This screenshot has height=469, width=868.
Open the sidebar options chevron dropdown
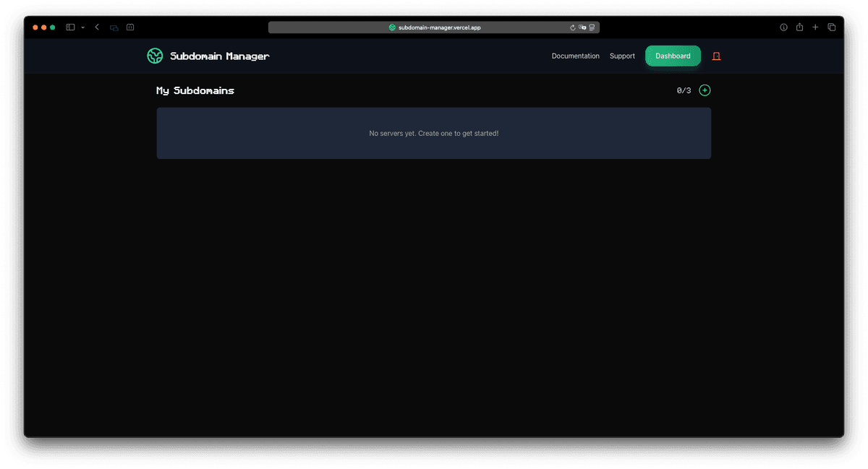pyautogui.click(x=82, y=27)
